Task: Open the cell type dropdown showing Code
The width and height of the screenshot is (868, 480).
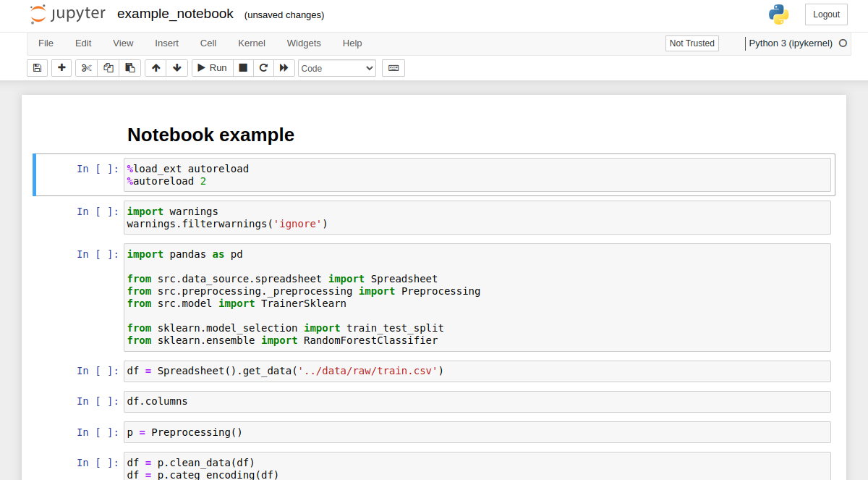Action: click(x=337, y=68)
